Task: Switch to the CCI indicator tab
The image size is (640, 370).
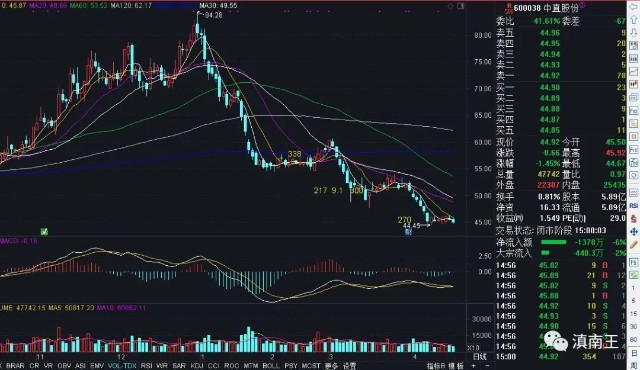Action: (213, 366)
